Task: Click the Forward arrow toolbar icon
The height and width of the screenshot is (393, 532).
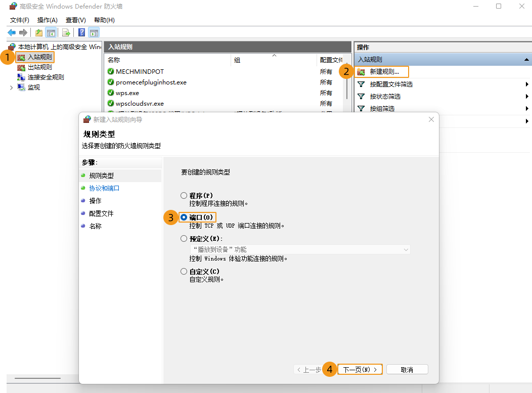Action: pos(23,32)
